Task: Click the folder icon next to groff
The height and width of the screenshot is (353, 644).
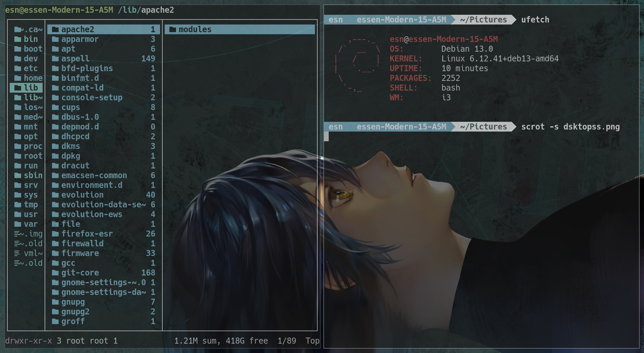Action: tap(55, 321)
